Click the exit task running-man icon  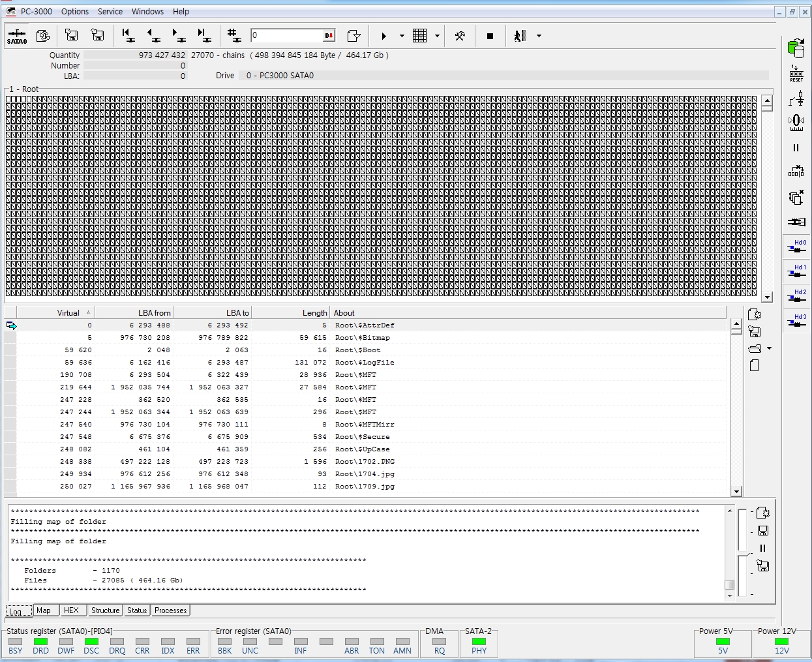click(520, 36)
